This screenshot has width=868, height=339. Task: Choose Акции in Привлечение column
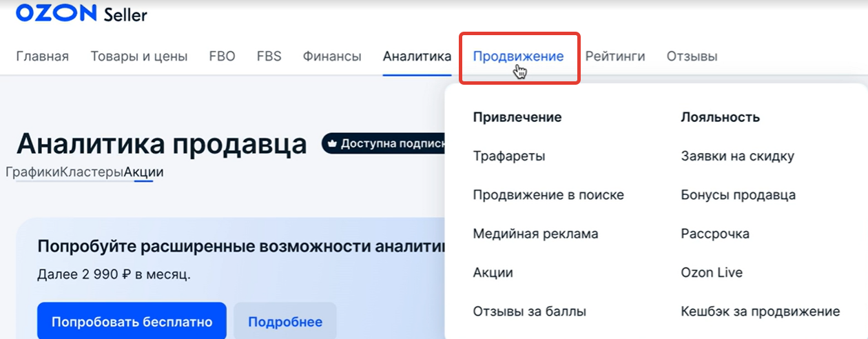click(x=493, y=272)
